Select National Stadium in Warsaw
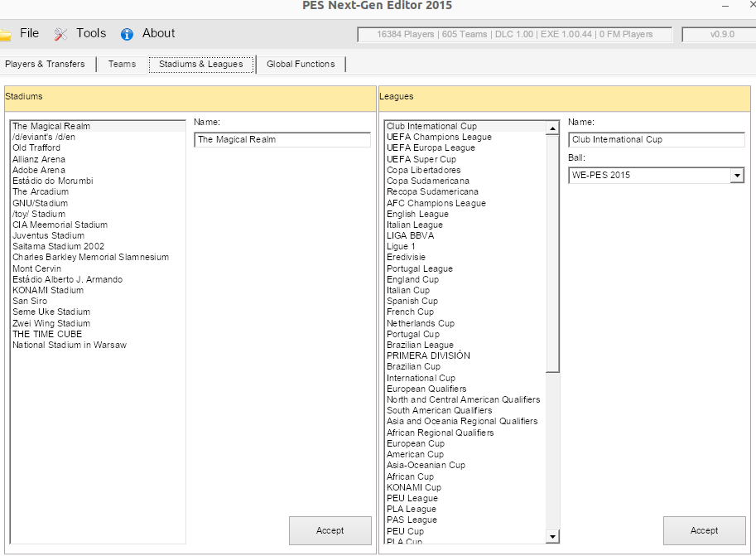This screenshot has width=756, height=556. coord(98,345)
